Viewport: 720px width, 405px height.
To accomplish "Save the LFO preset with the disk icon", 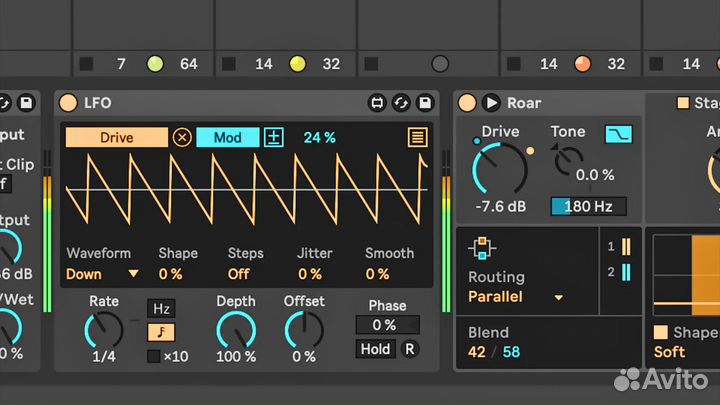I will [425, 103].
